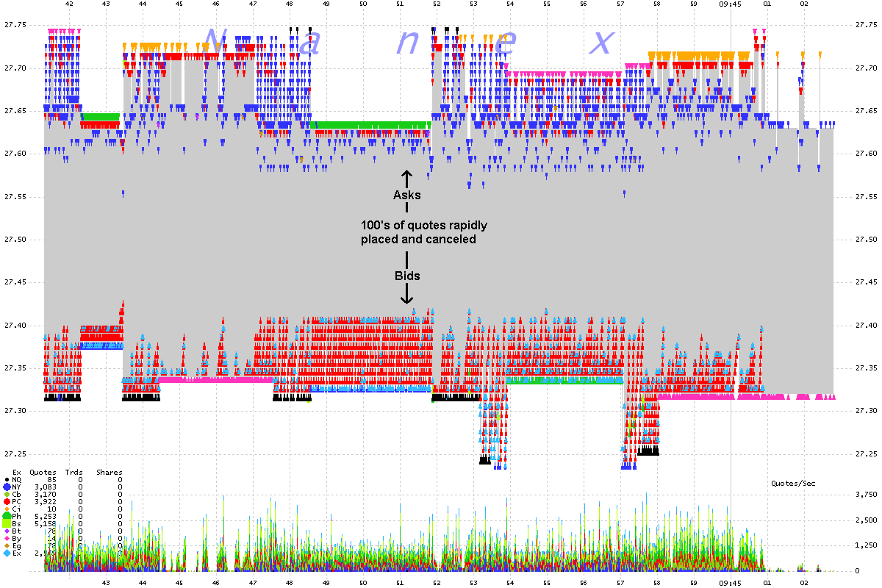Click the "58" minute label on top axis
The image size is (882, 588).
(657, 4)
